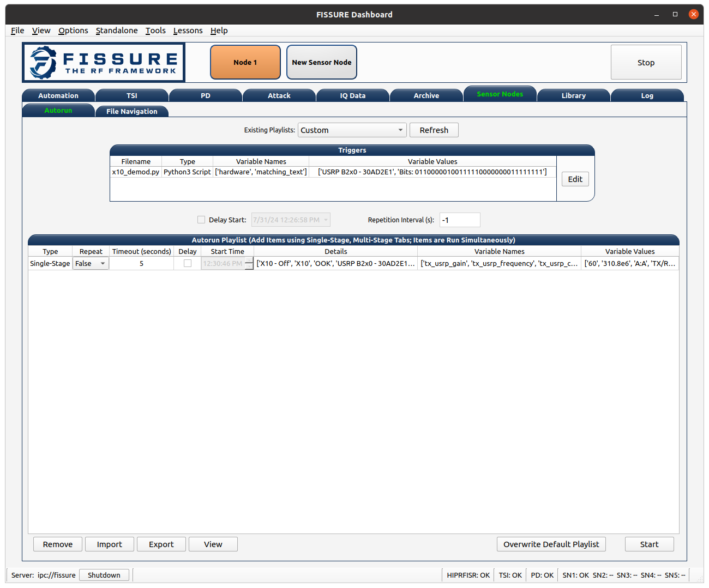The image size is (709, 588).
Task: Click the Edit triggers button
Action: pos(575,179)
